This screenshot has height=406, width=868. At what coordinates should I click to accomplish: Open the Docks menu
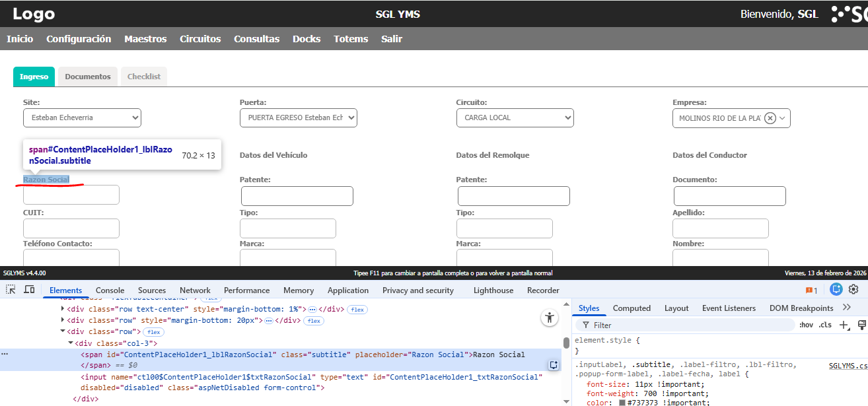point(307,39)
